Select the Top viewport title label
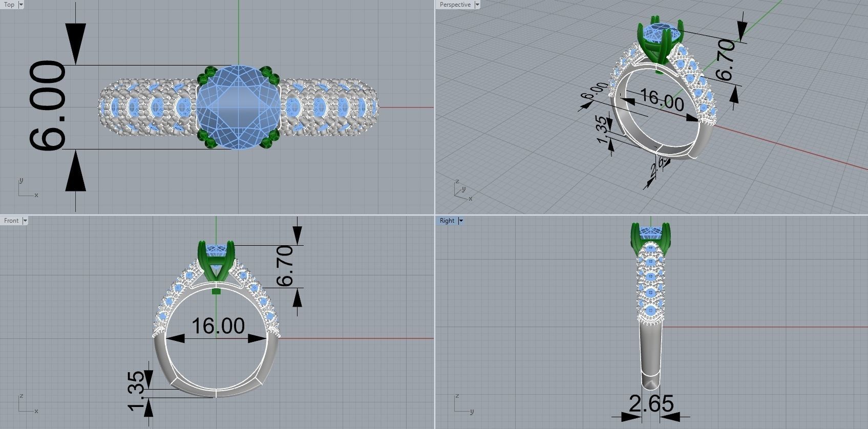 click(9, 5)
